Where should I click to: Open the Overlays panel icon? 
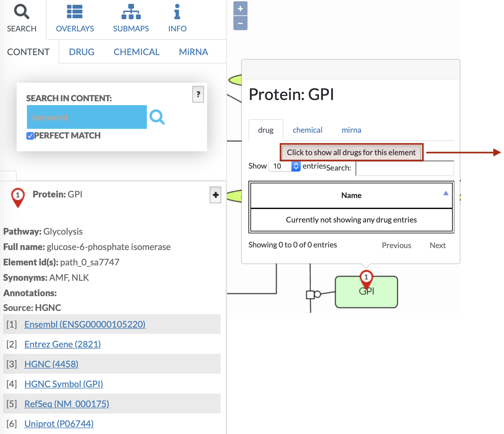click(x=75, y=12)
